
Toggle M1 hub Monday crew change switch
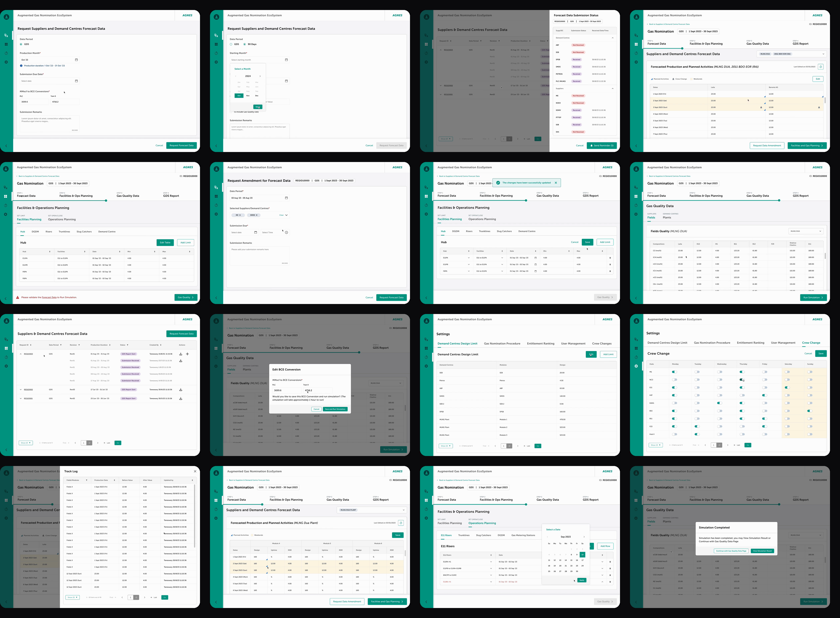(x=674, y=372)
